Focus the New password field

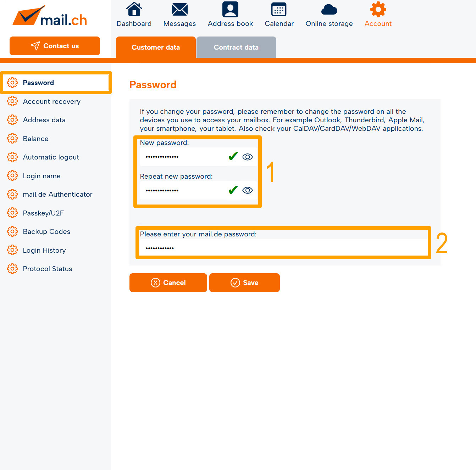pyautogui.click(x=183, y=157)
